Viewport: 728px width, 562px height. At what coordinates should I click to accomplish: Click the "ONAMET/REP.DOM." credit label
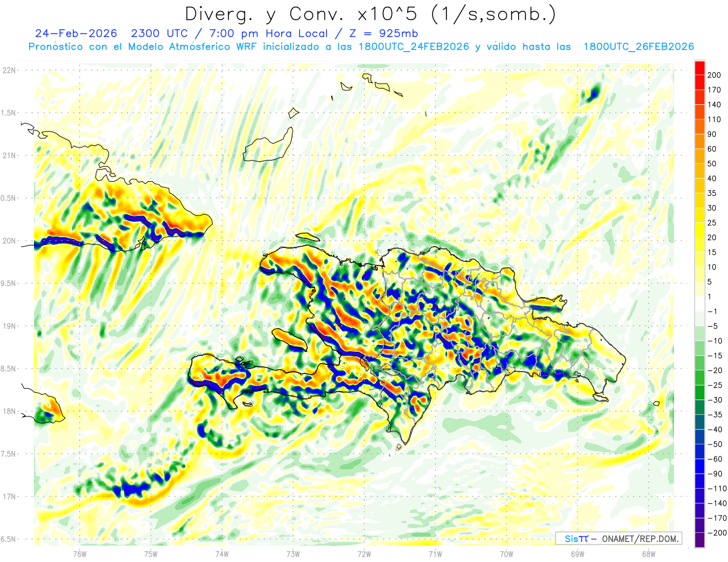pyautogui.click(x=640, y=538)
